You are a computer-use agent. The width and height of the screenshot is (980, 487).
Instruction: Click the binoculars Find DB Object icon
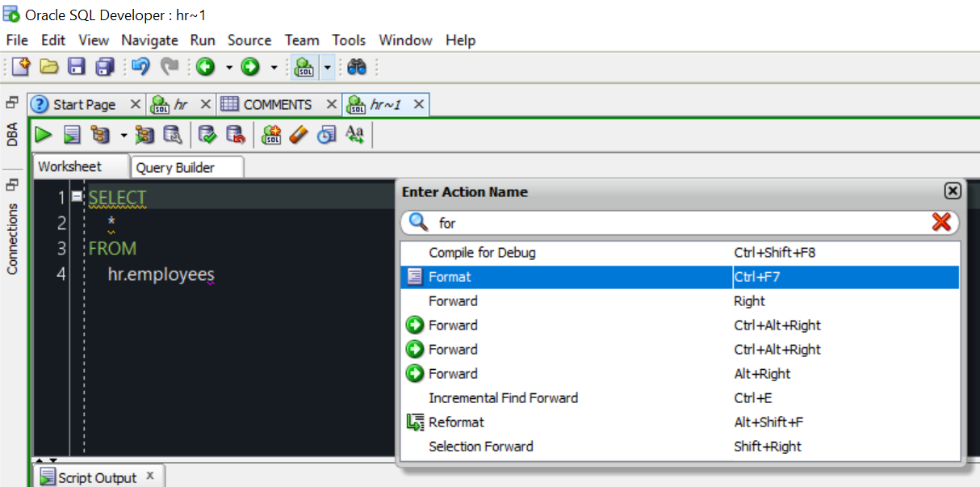point(358,67)
